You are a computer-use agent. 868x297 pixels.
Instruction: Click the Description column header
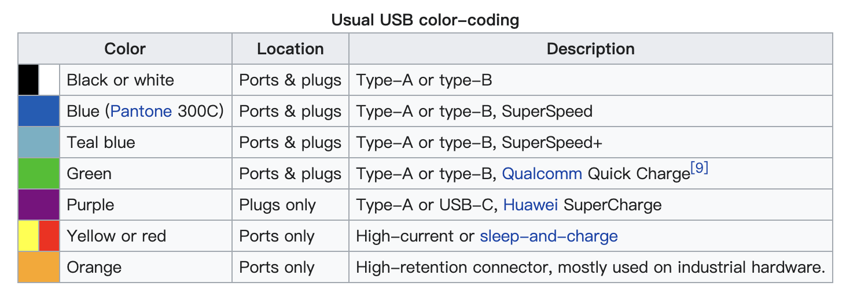[590, 49]
